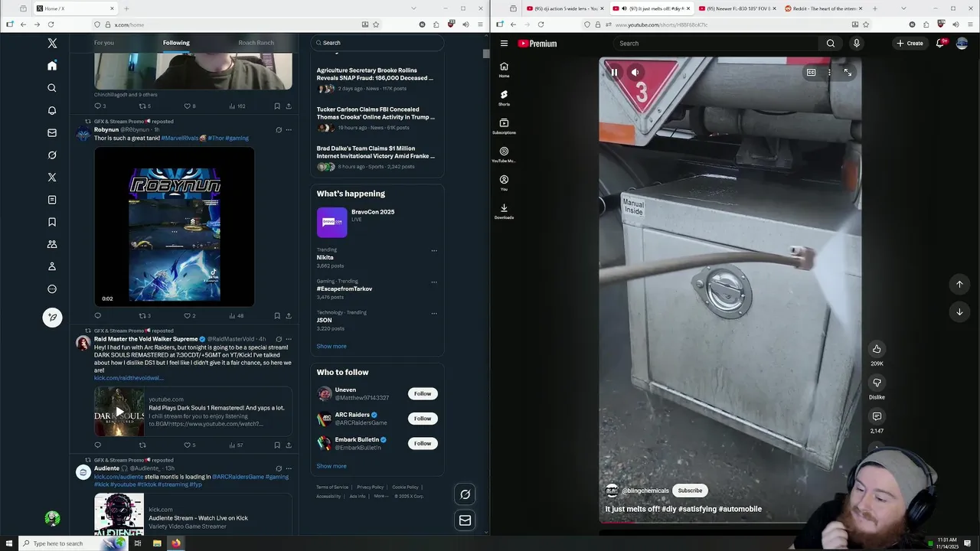Toggle YouTube hamburger guide menu

point(504,44)
